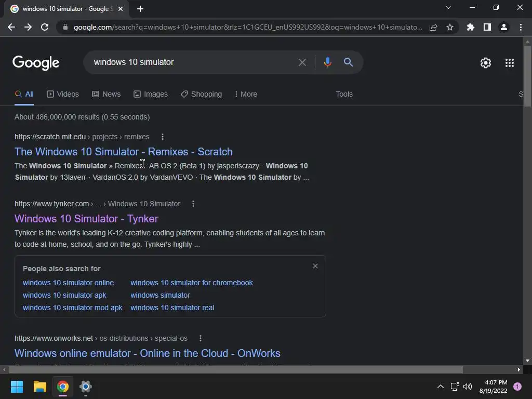This screenshot has height=399, width=532.
Task: Open Chrome extensions puzzle icon
Action: (471, 27)
